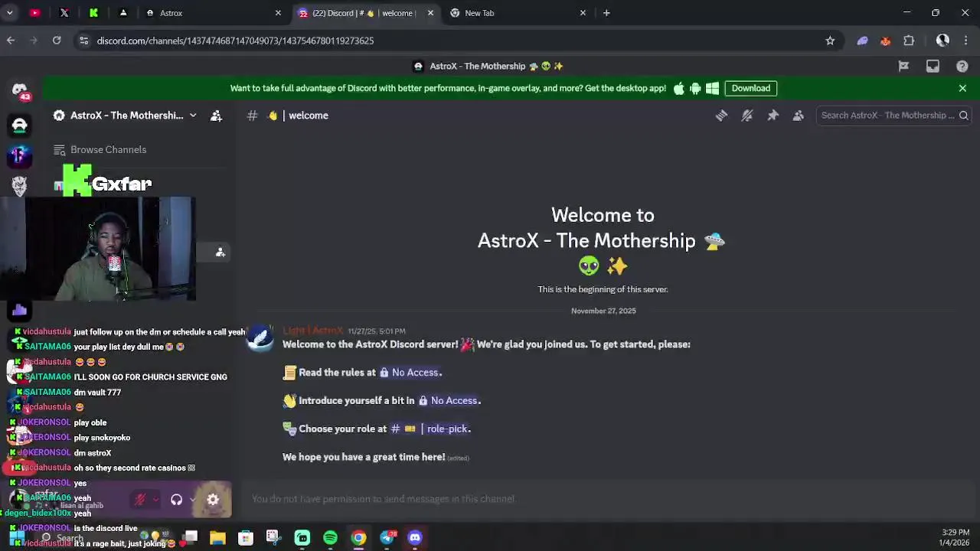Open the Discord inbox icon

pos(933,67)
